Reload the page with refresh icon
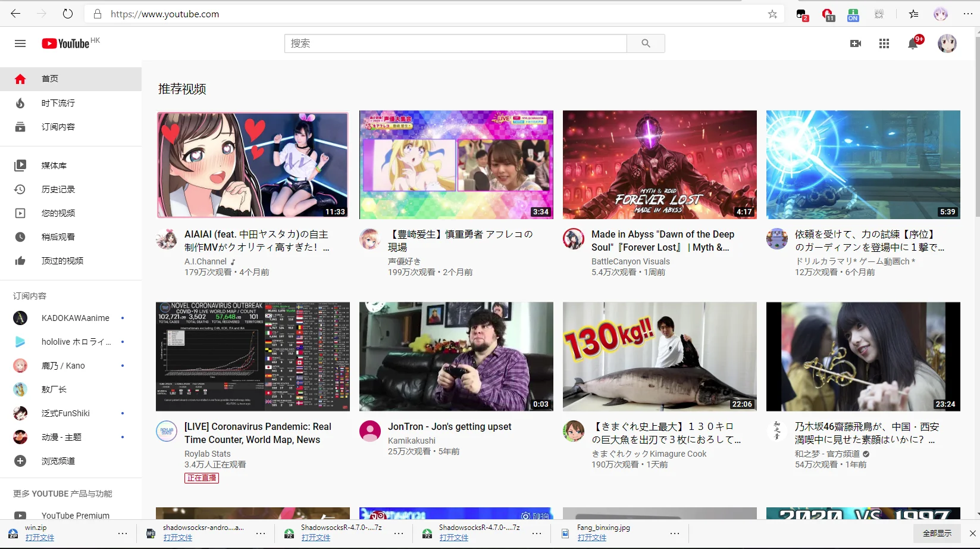 (x=68, y=14)
